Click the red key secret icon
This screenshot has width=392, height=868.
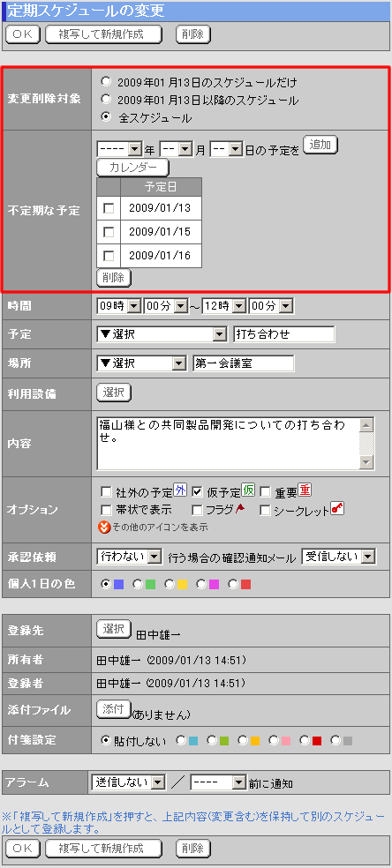338,508
